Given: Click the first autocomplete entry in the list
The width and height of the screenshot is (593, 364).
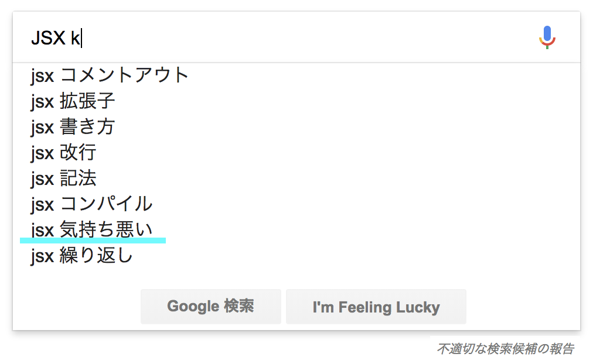Looking at the screenshot, I should pyautogui.click(x=109, y=75).
